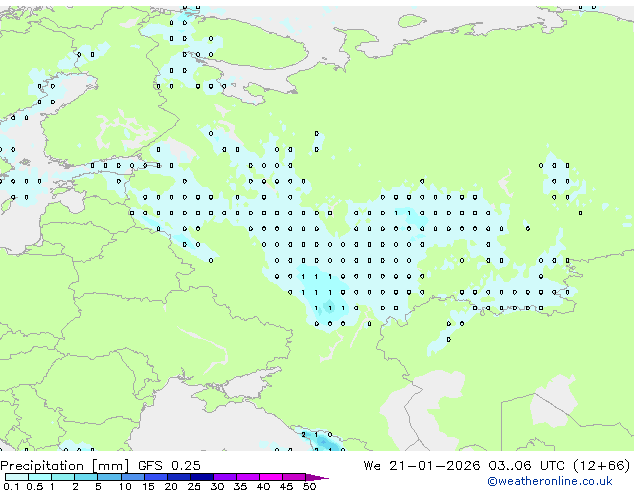The width and height of the screenshot is (634, 490).
Task: Open the weatheronline.co.uk copyright link
Action: 550,481
